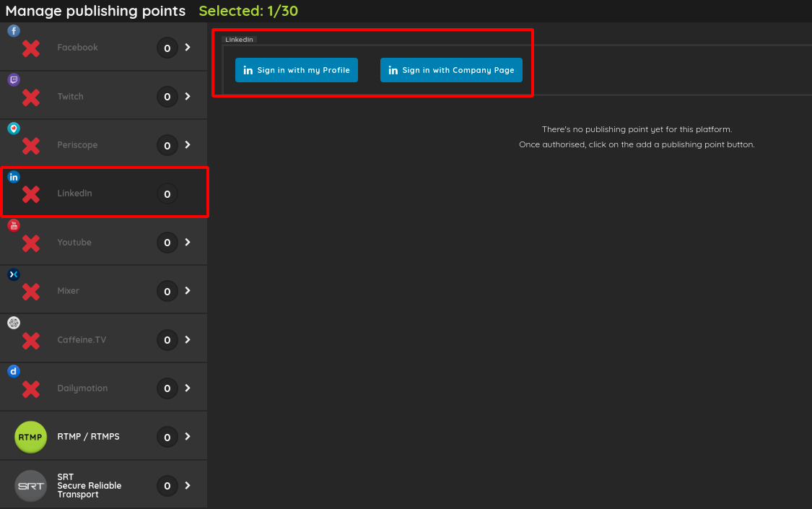Click the red X next to LinkedIn
The width and height of the screenshot is (812, 509).
(31, 195)
